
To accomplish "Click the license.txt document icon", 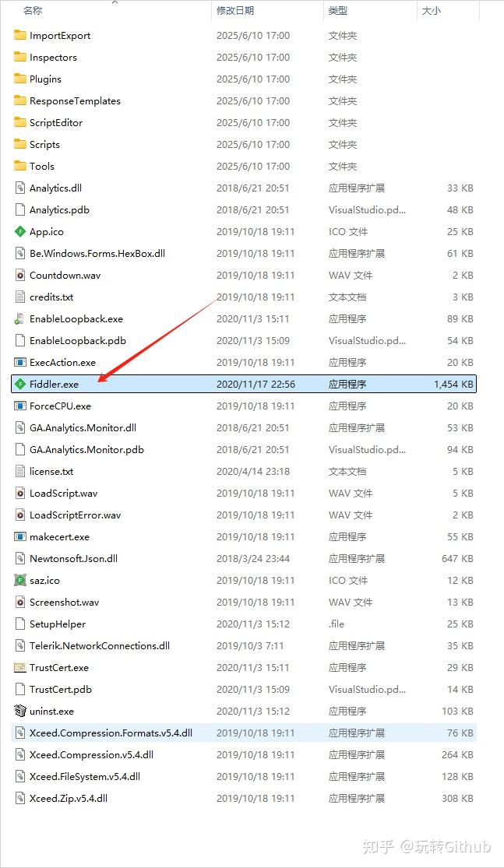I will pyautogui.click(x=20, y=471).
